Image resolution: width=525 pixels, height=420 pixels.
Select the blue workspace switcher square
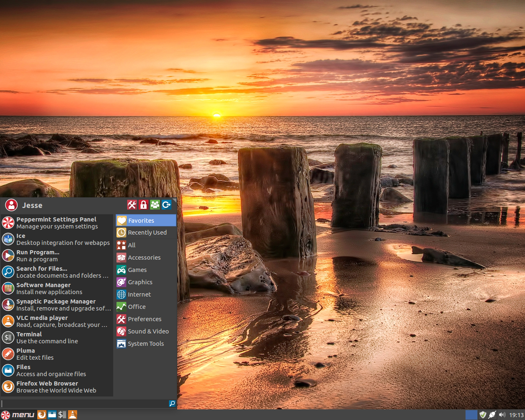click(x=471, y=415)
